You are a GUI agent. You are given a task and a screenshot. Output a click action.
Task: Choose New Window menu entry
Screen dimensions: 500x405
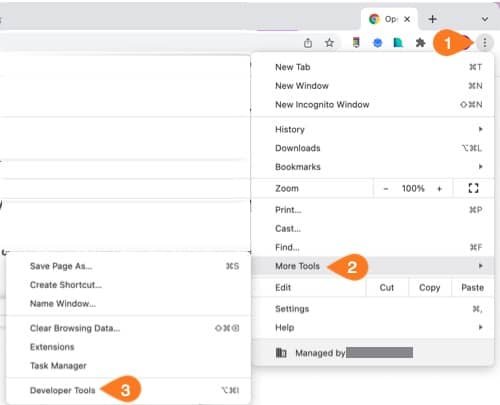coord(373,86)
